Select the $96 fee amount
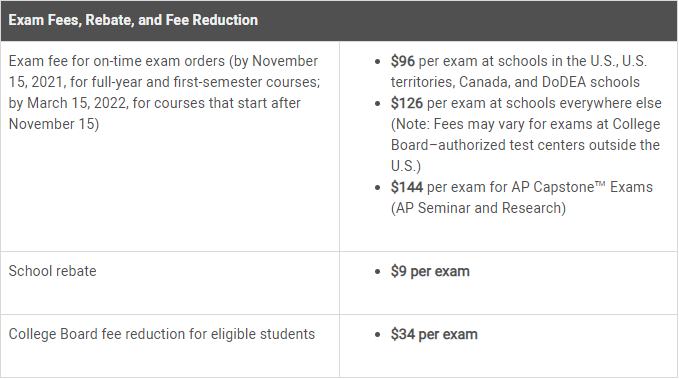This screenshot has width=679, height=379. tap(403, 61)
